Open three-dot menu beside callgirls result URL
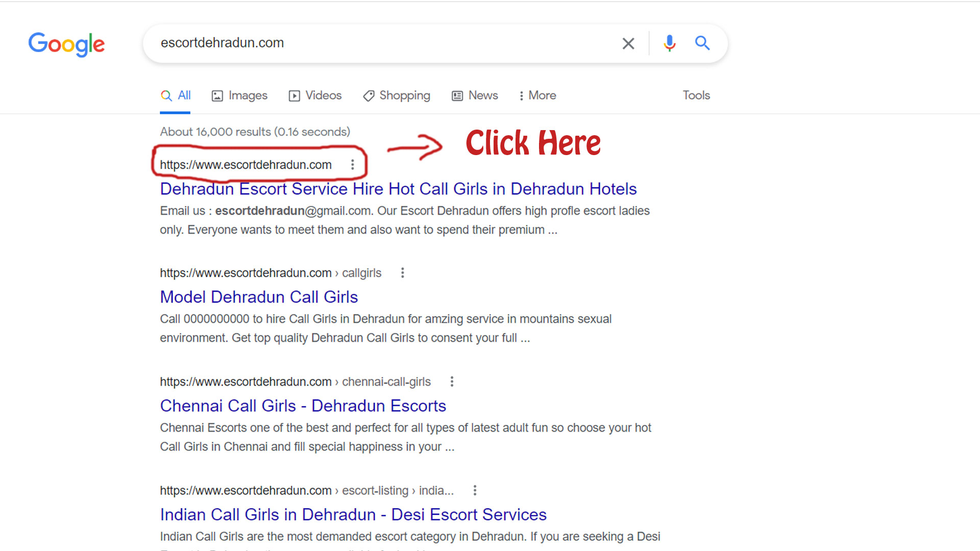980x551 pixels. pyautogui.click(x=402, y=273)
